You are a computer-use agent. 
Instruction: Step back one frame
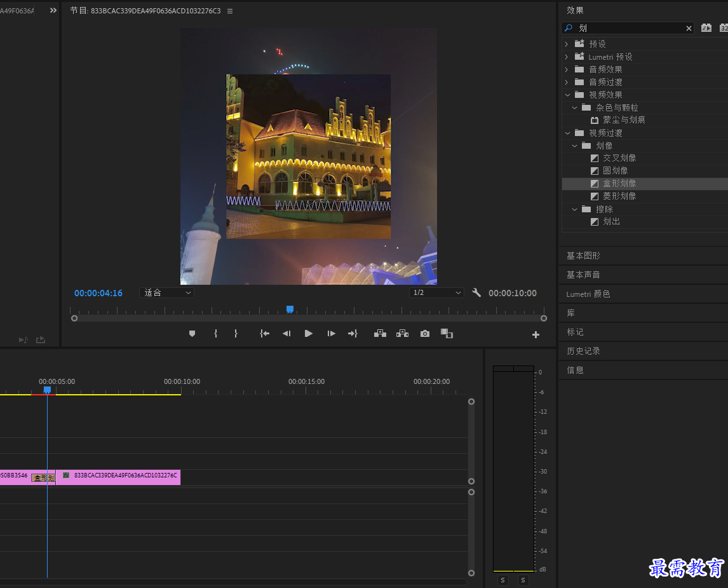286,334
